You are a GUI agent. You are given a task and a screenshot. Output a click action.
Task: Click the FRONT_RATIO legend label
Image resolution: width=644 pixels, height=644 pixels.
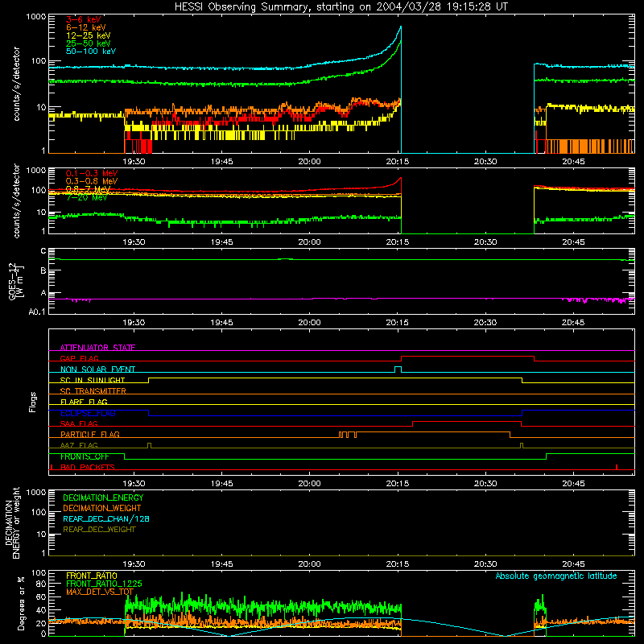[92, 576]
